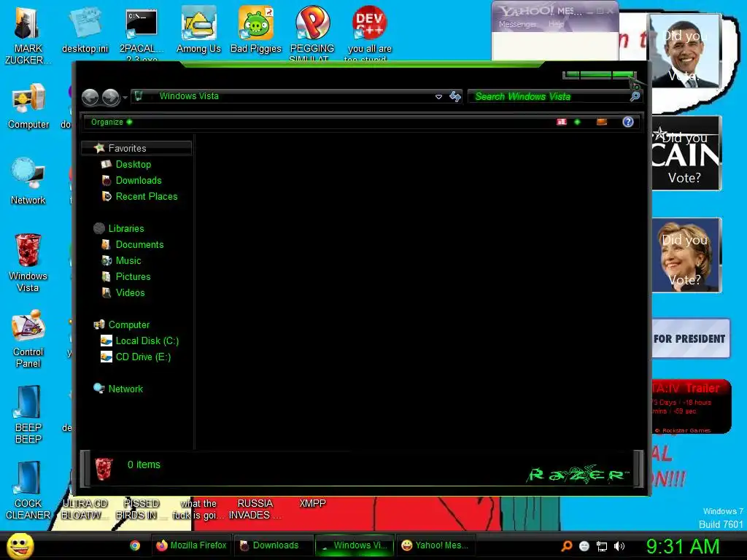Open Explorer help button
Image resolution: width=747 pixels, height=560 pixels.
(628, 122)
